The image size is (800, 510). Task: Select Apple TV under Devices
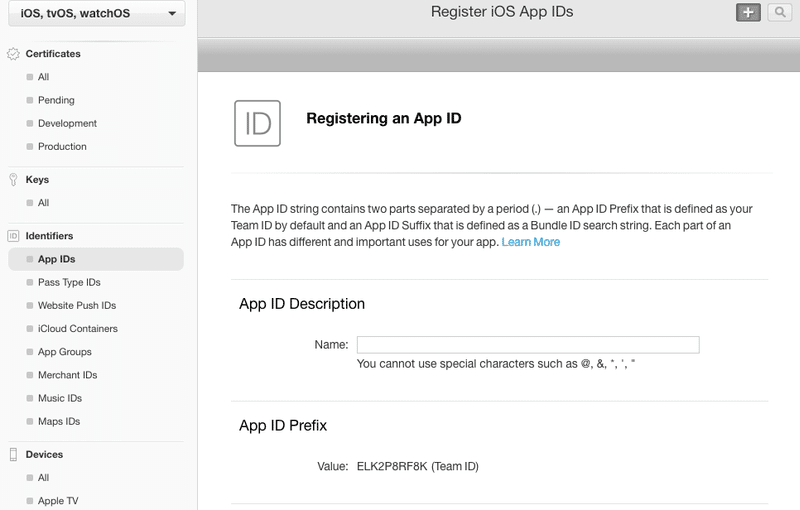(x=58, y=501)
